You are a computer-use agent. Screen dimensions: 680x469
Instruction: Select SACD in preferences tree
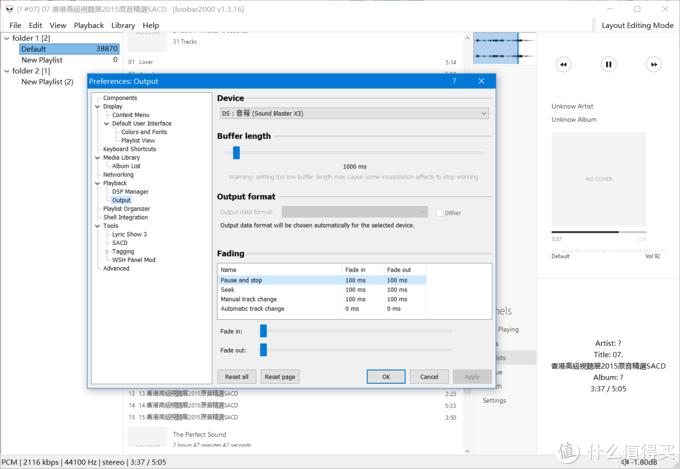pyautogui.click(x=120, y=243)
